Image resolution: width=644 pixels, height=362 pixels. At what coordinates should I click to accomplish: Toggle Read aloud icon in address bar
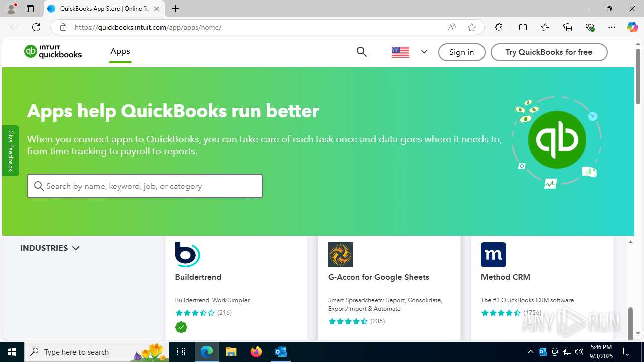[452, 27]
